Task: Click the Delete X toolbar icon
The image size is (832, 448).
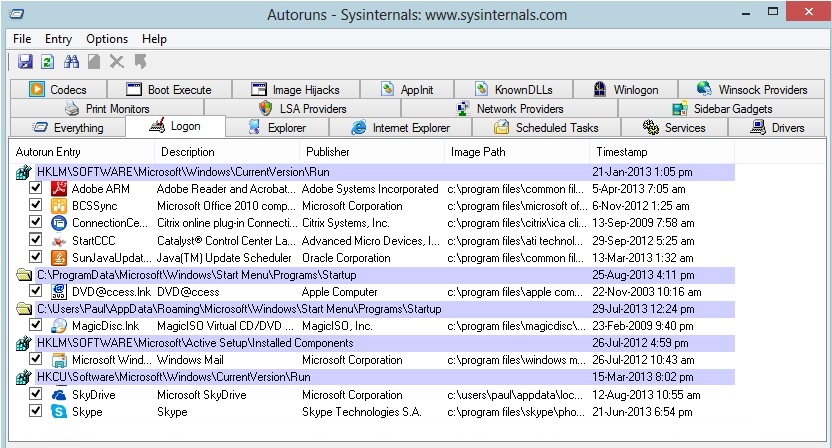Action: point(117,62)
